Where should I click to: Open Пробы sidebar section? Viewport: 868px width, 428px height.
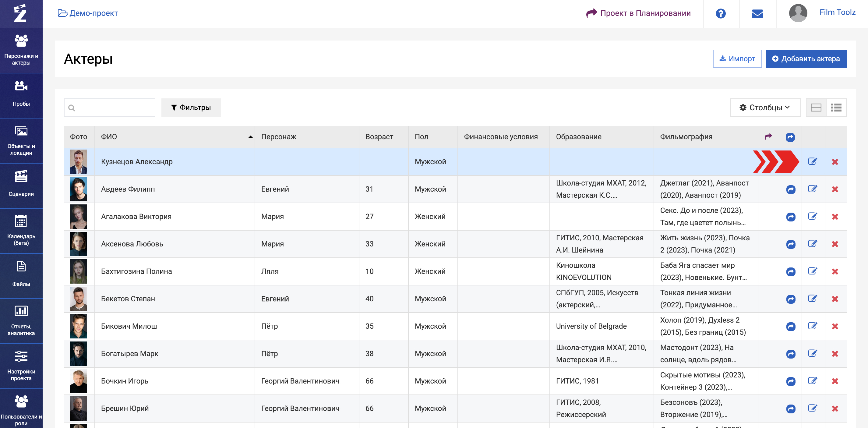click(x=21, y=95)
